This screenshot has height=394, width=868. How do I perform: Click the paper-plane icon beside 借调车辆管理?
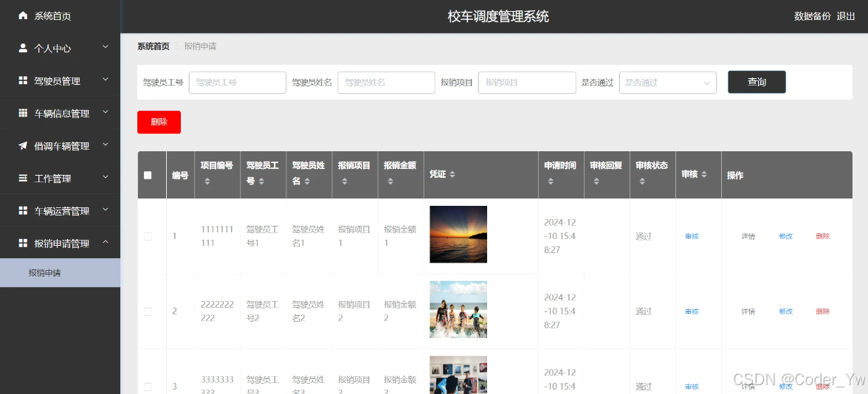pyautogui.click(x=23, y=146)
